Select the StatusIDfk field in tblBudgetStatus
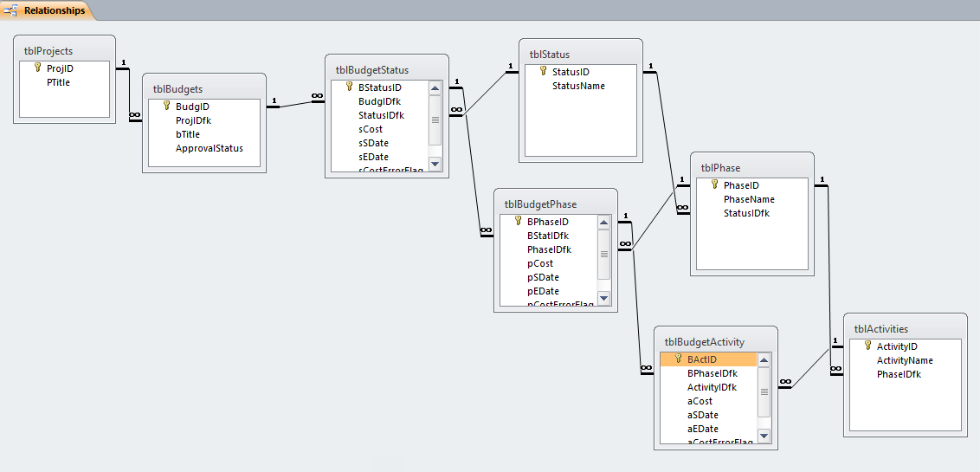Viewport: 980px width, 472px height. [x=381, y=115]
